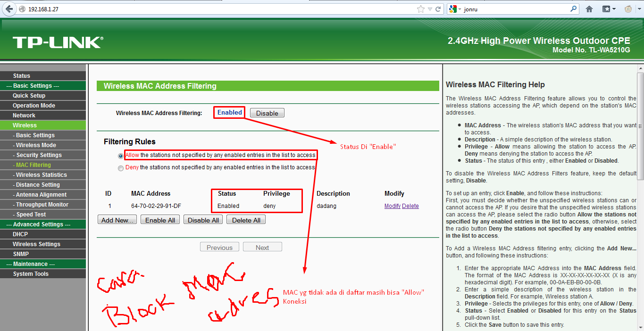
Task: Click the Add New... button
Action: tap(117, 220)
